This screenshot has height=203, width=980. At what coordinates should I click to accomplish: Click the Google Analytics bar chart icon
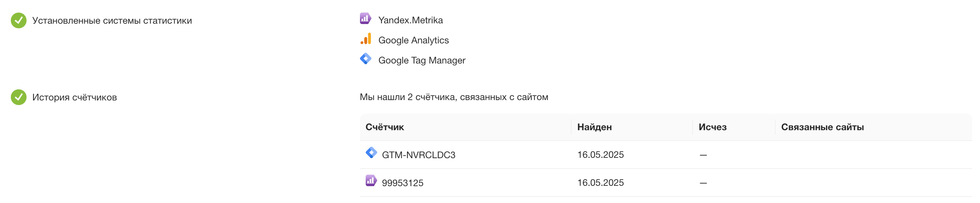point(366,39)
